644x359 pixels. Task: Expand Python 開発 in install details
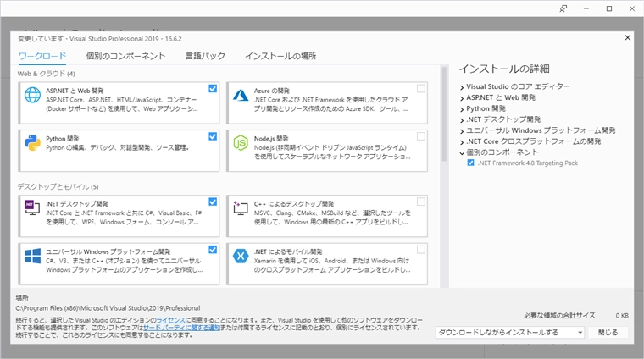(x=462, y=109)
